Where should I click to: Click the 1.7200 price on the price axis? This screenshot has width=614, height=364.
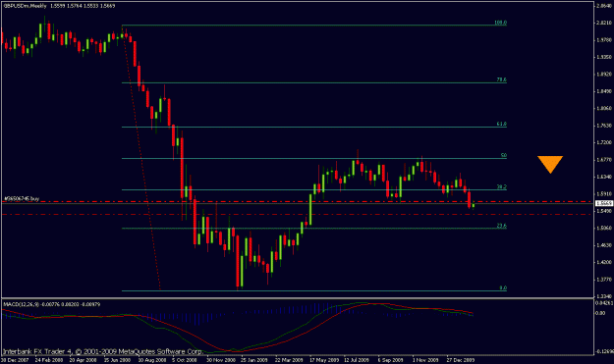[604, 142]
